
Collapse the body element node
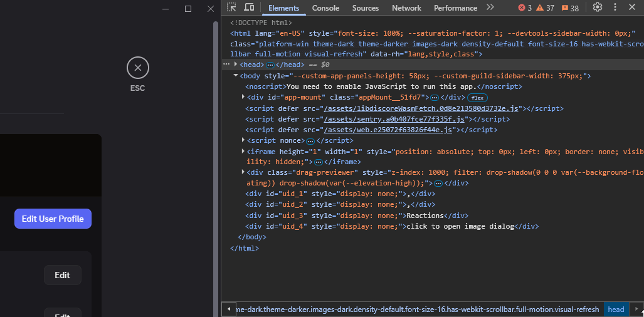(x=236, y=75)
